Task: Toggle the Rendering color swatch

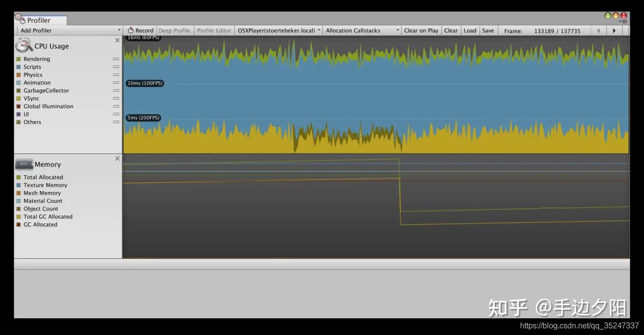Action: pyautogui.click(x=19, y=59)
